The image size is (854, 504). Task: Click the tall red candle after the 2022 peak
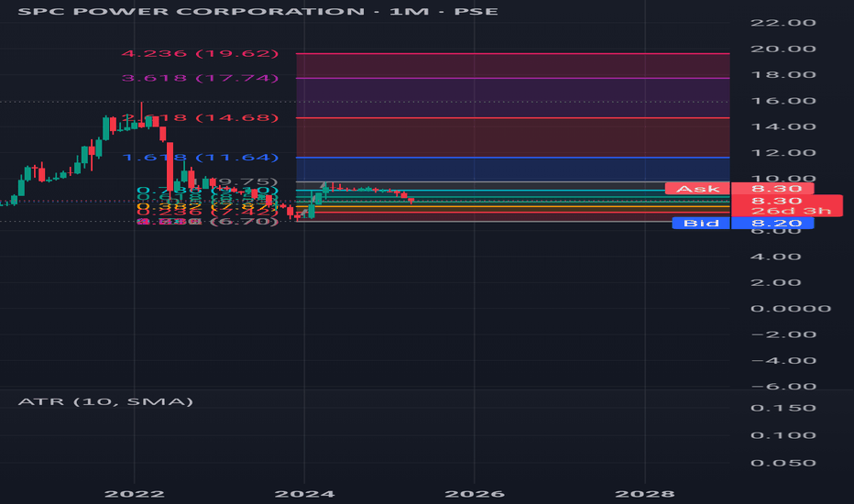170,167
